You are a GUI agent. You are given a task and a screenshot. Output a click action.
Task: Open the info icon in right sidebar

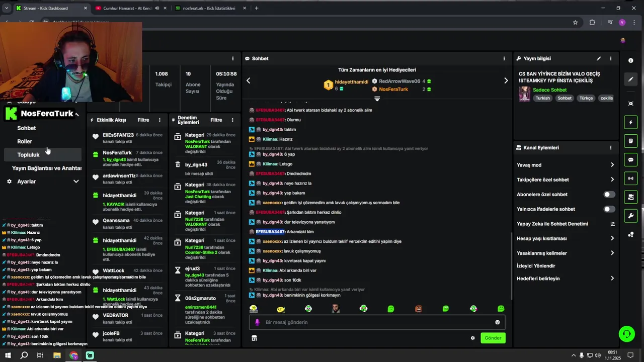tap(630, 60)
